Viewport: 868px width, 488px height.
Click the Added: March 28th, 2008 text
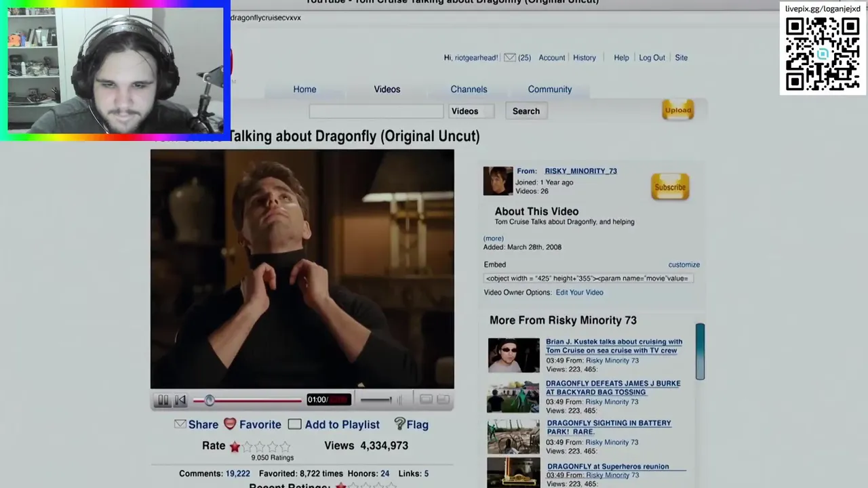[522, 247]
